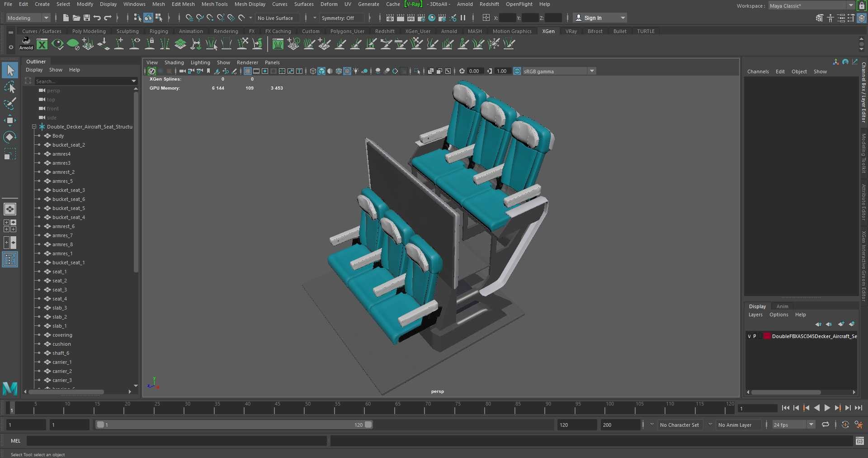Click the Redo arrow icon

[108, 18]
